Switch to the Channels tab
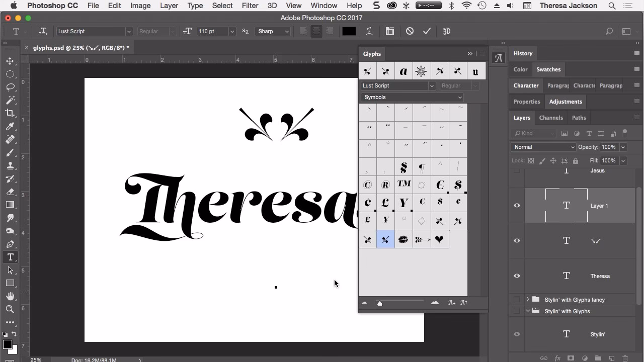Viewport: 644px width, 362px height. tap(551, 118)
